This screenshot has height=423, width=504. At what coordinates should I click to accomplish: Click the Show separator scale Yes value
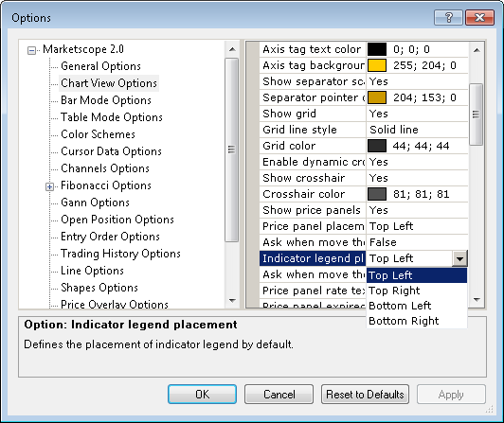(x=417, y=81)
